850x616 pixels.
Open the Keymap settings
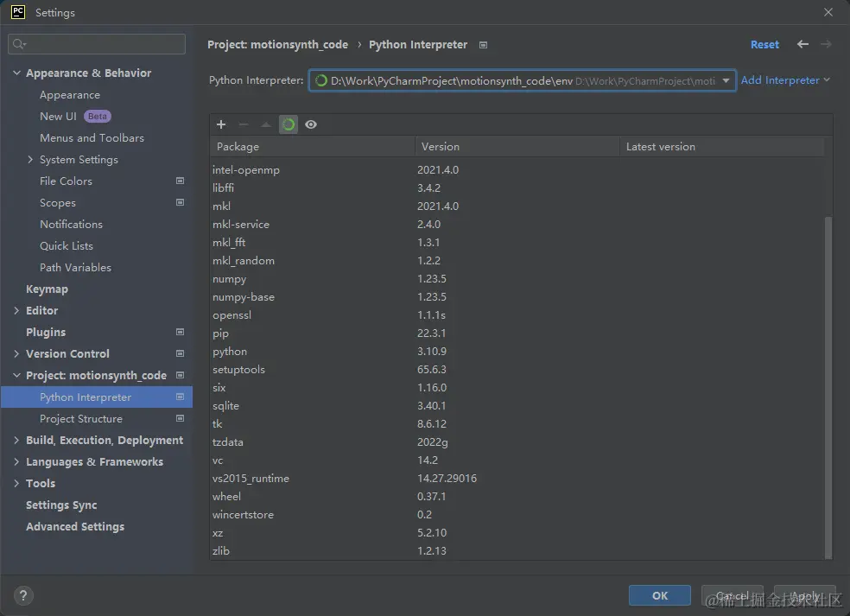click(48, 289)
